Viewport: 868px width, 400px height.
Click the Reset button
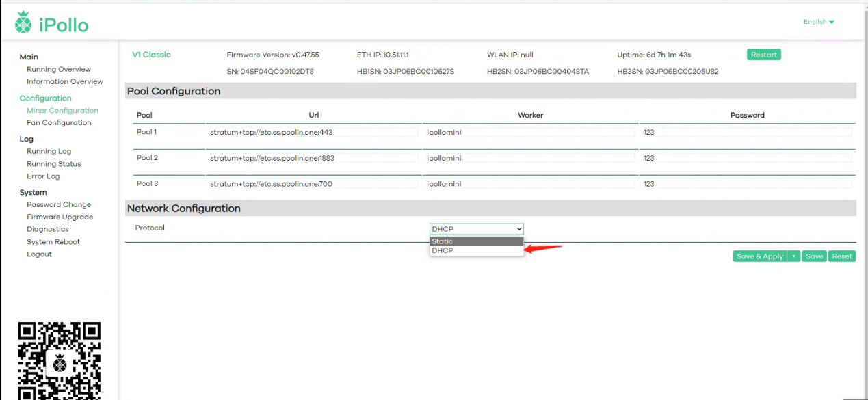[842, 256]
